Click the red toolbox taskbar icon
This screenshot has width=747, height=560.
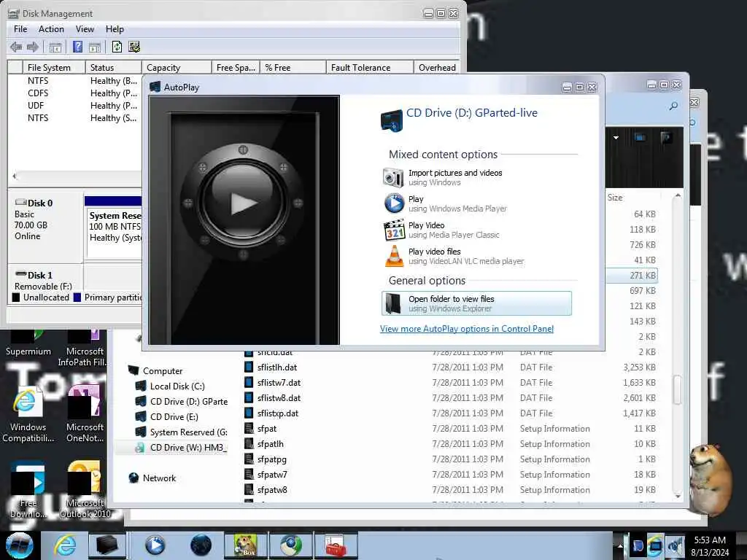point(336,545)
